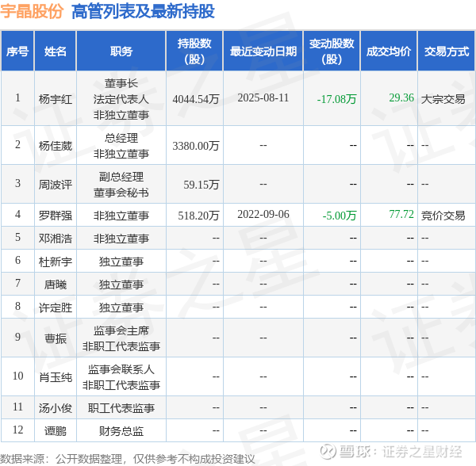The height and width of the screenshot is (466, 476).
Task: Select the 交易方式 column header
Action: click(446, 52)
